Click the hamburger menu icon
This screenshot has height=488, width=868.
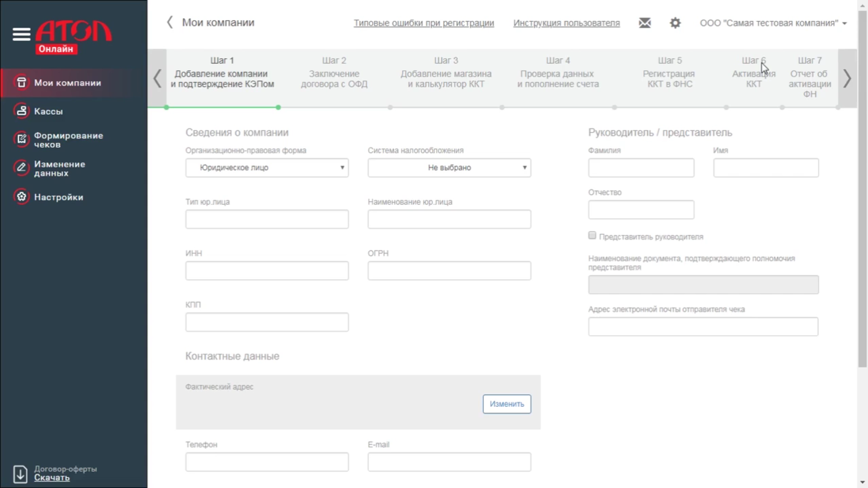coord(21,34)
